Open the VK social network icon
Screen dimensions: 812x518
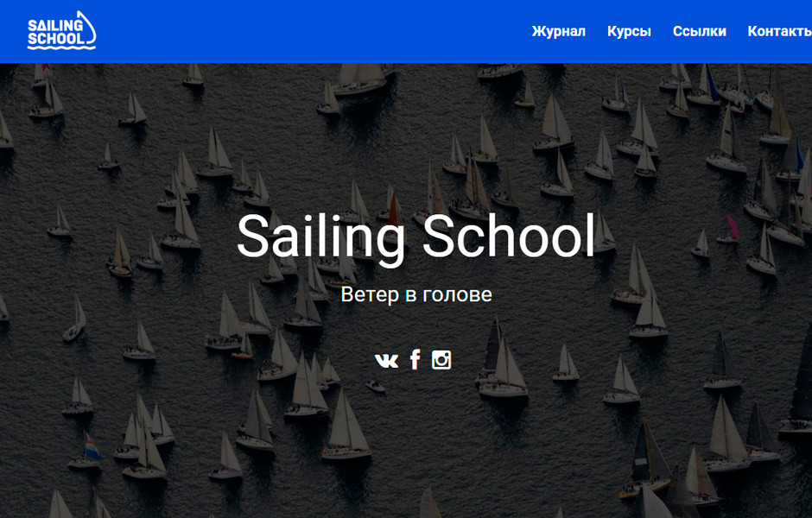(386, 360)
